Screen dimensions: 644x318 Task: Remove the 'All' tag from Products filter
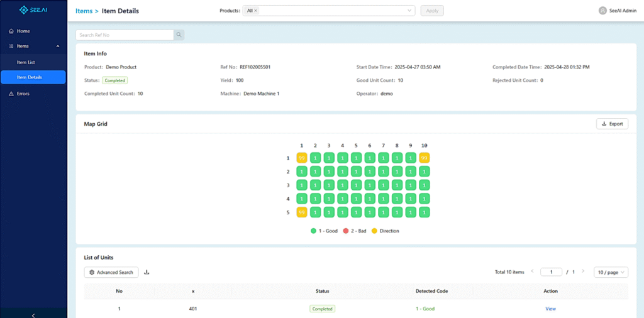pyautogui.click(x=256, y=11)
